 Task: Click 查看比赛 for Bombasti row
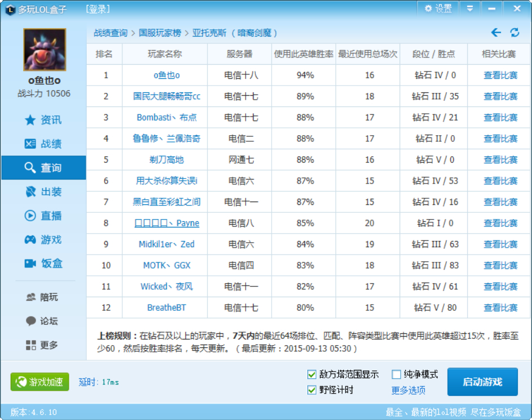point(500,117)
